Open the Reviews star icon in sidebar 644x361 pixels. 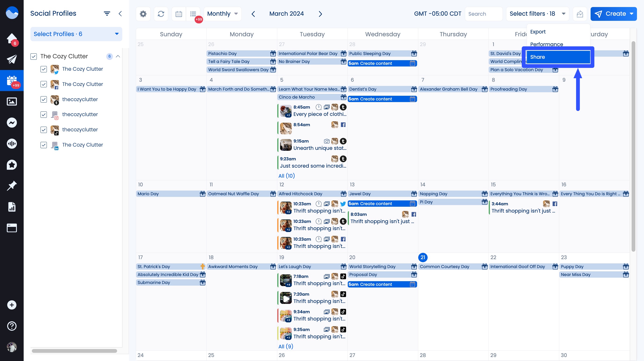coord(11,165)
